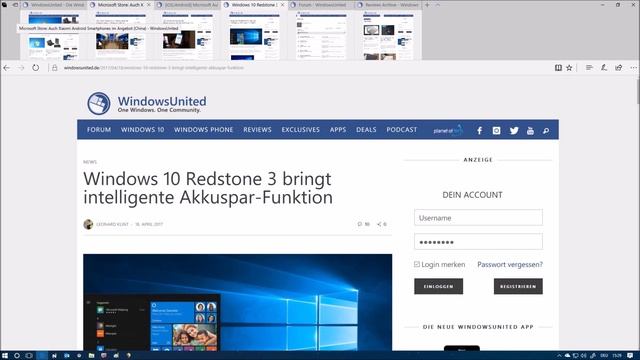Screen dimensions: 640x360
Task: Open WindowsUnited Instagram icon
Action: [496, 130]
